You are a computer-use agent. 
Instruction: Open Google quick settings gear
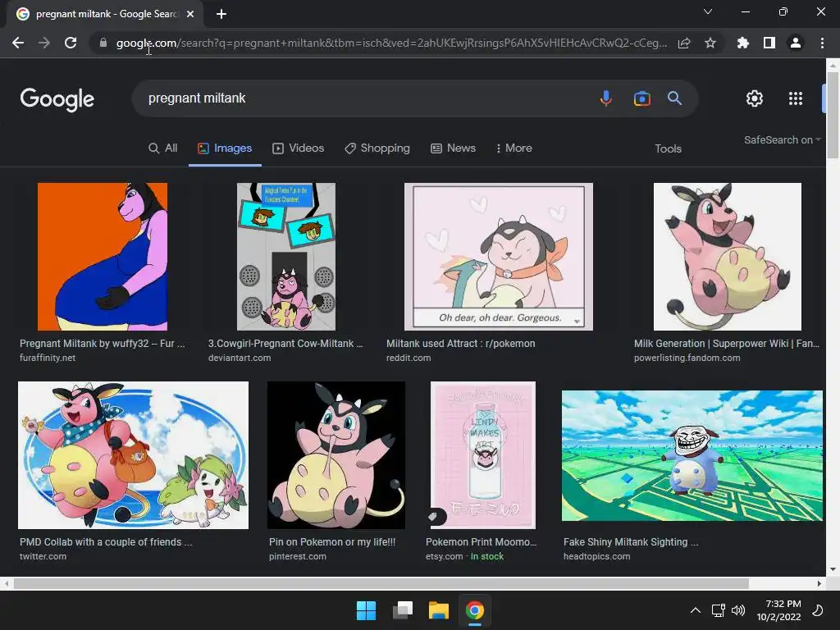coord(755,98)
